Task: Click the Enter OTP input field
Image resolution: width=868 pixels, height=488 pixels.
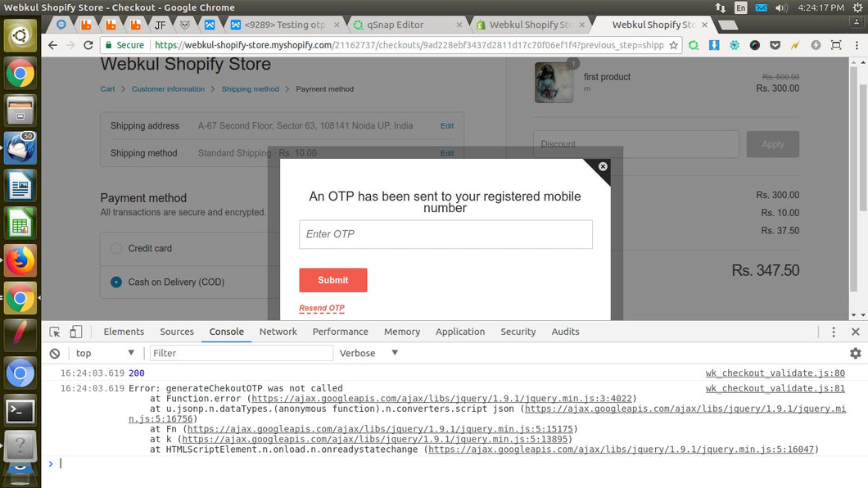Action: click(445, 234)
